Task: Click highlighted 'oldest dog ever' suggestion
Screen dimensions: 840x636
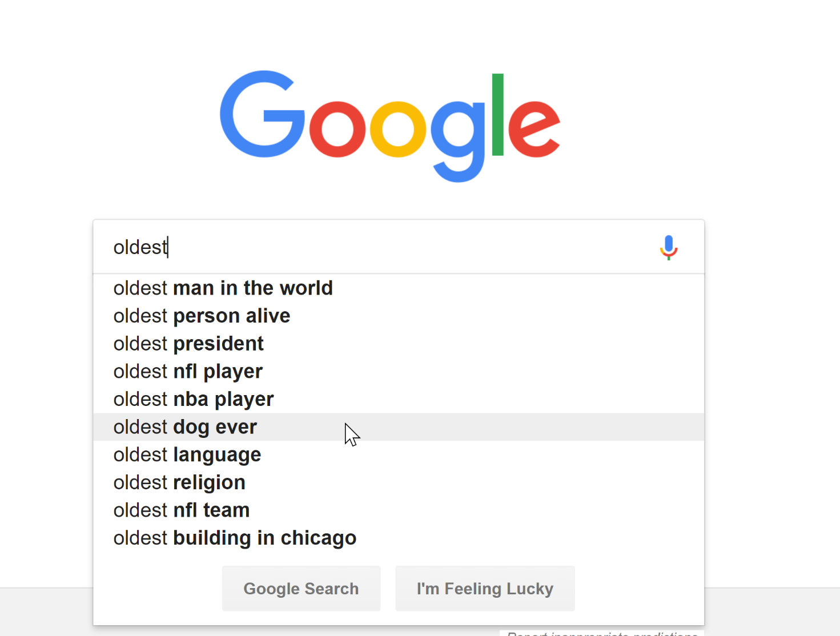Action: [x=399, y=427]
